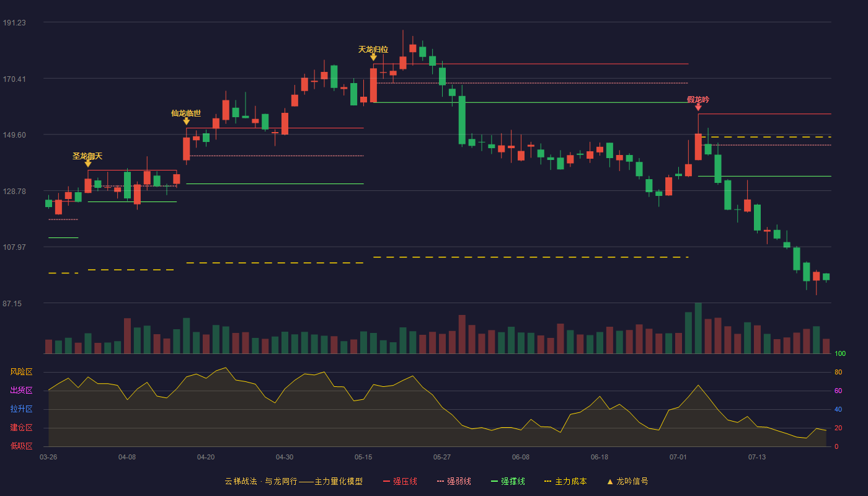Select the arrow marker under 天龙归位
Viewport: 868px width, 496px height.
pos(373,57)
